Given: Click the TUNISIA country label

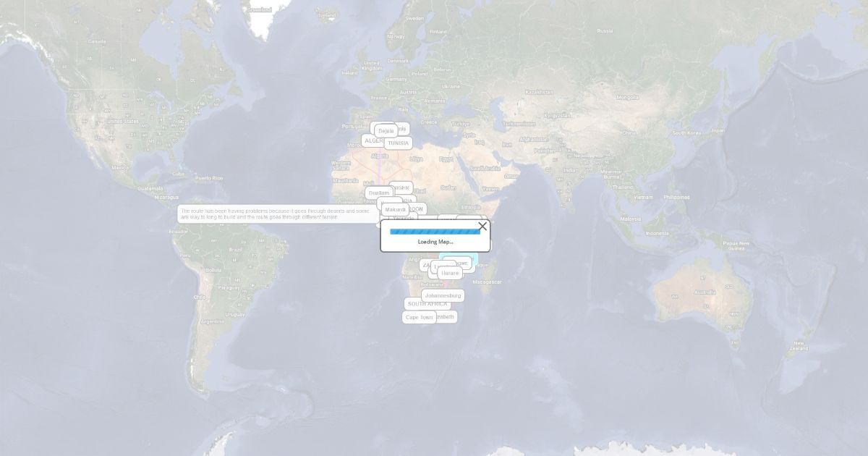Looking at the screenshot, I should [x=399, y=143].
